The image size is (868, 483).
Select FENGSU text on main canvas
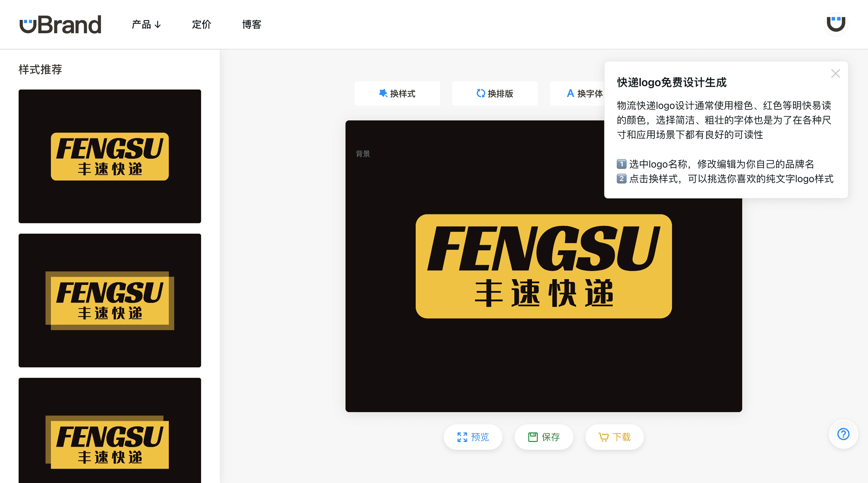[x=544, y=249]
